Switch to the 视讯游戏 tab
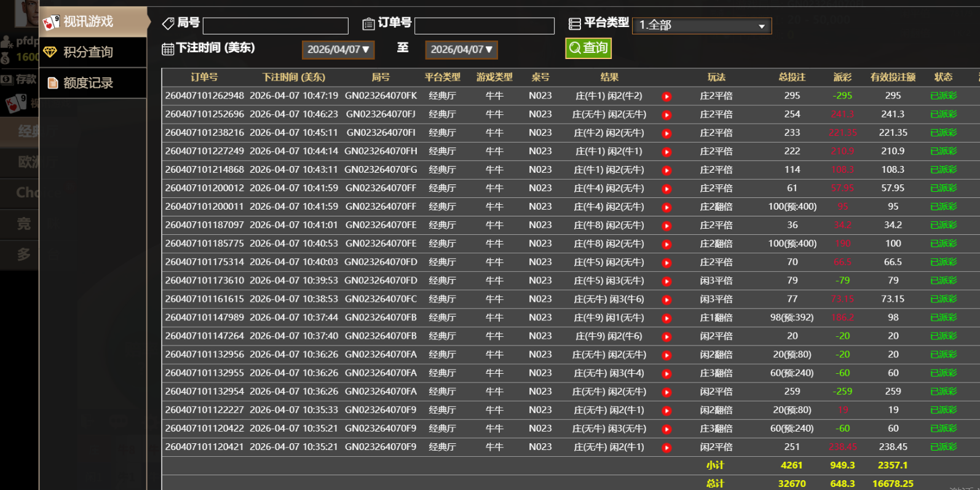The width and height of the screenshot is (980, 490). (x=88, y=22)
